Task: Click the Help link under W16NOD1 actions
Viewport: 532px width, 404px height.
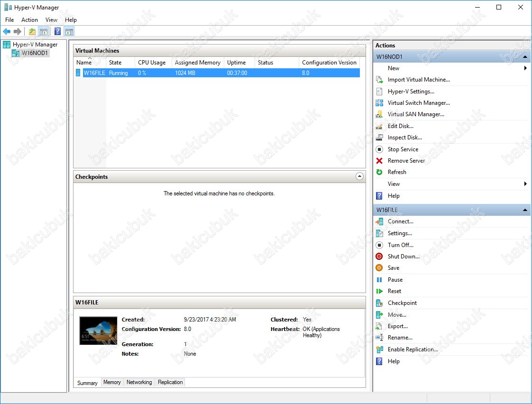Action: coord(394,196)
